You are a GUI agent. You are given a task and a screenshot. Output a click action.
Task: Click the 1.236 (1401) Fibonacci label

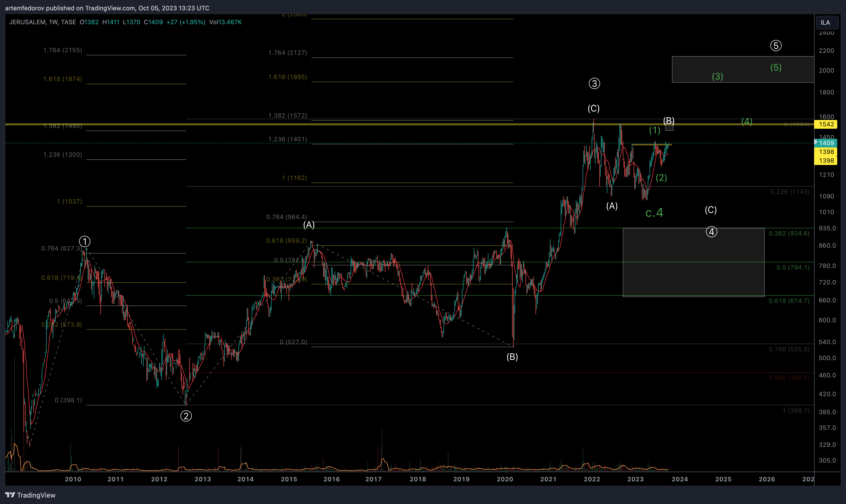coord(287,139)
